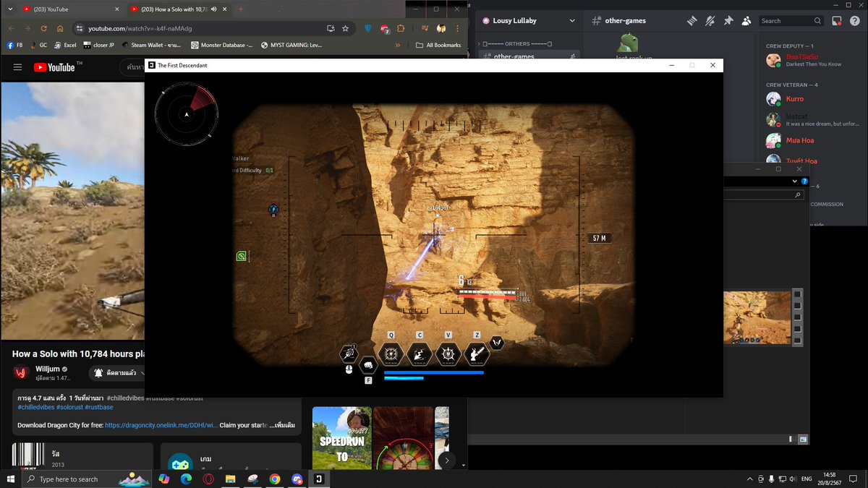868x488 pixels.
Task: Toggle Discord notification settings bell icon
Action: pyautogui.click(x=710, y=21)
